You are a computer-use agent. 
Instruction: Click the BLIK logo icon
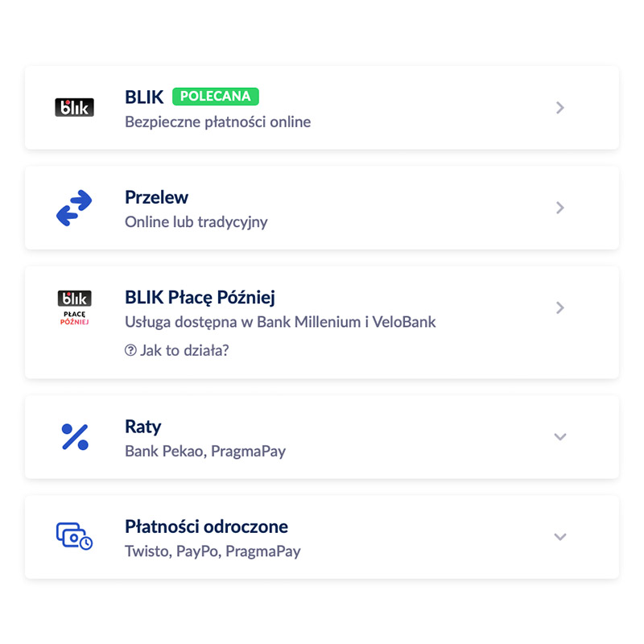pyautogui.click(x=74, y=108)
